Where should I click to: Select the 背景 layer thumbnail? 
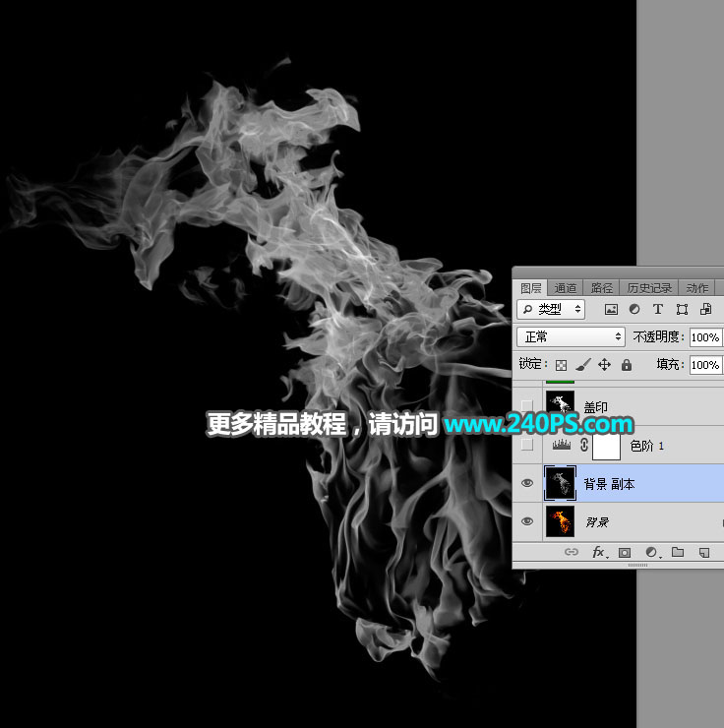(560, 521)
